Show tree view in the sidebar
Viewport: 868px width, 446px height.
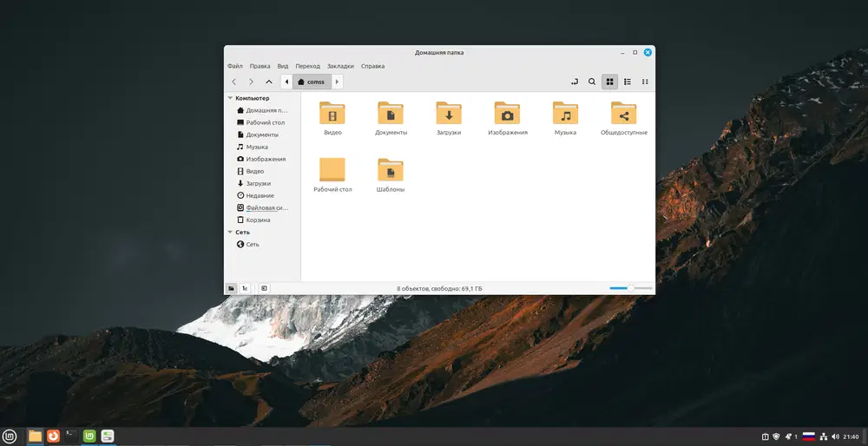click(x=245, y=288)
